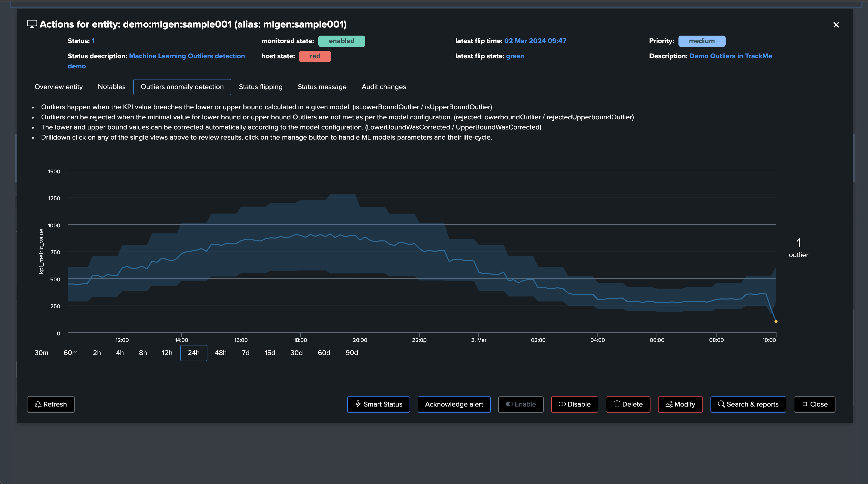
Task: Click the X icon to dismiss the dialog
Action: pyautogui.click(x=836, y=25)
